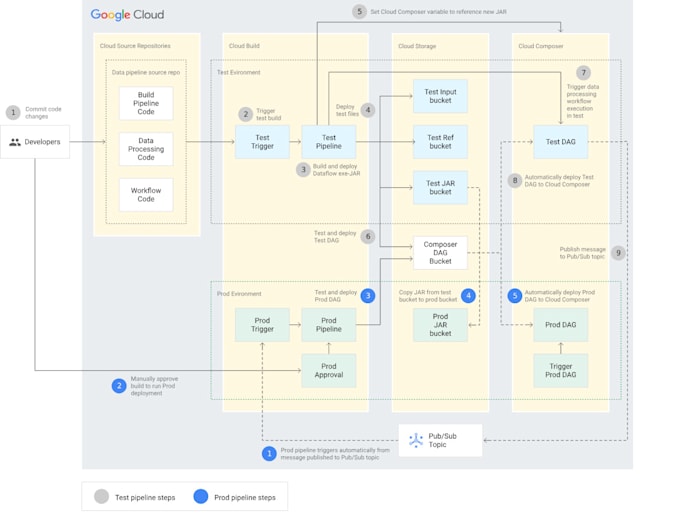Click blue legend circle for Prod pipeline steps
Screen dimensions: 680x514
pos(201,497)
